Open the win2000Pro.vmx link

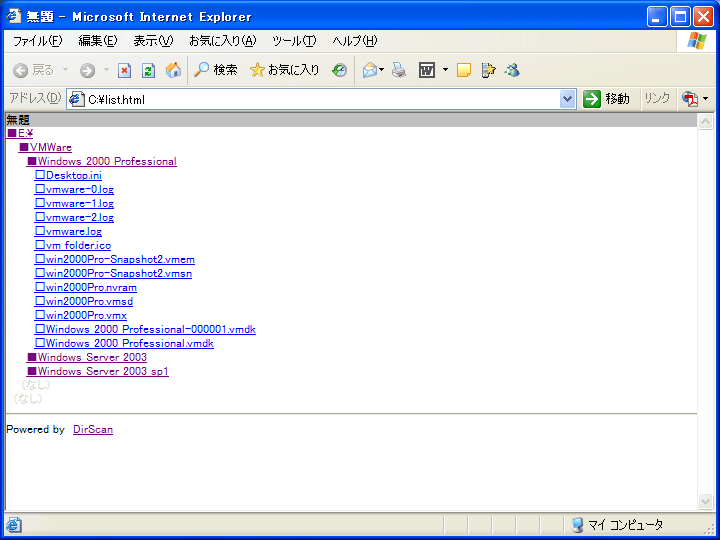coord(80,315)
